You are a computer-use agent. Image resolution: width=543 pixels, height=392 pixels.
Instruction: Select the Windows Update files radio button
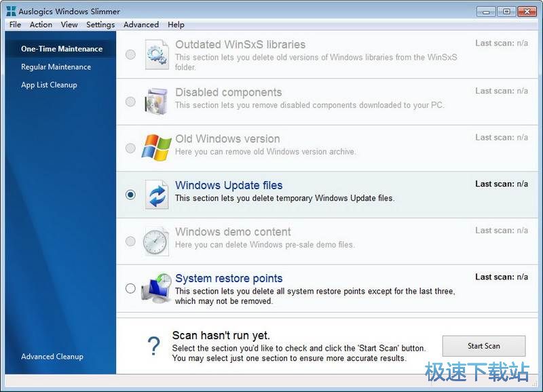[130, 195]
